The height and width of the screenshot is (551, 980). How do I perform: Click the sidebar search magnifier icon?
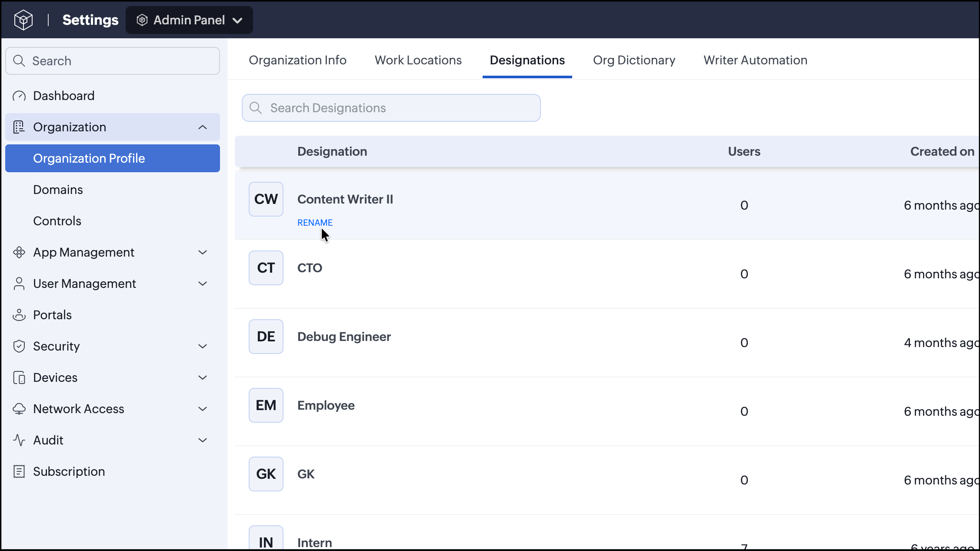coord(19,61)
